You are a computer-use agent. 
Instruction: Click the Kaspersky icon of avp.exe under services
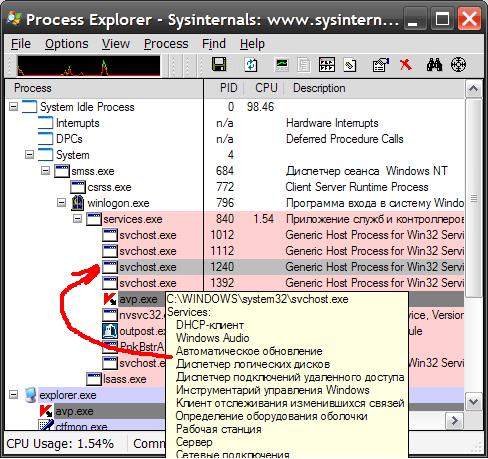point(110,299)
